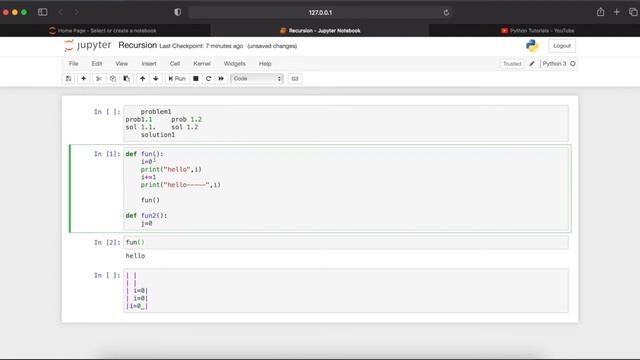Image resolution: width=640 pixels, height=360 pixels.
Task: Click the edit pencil indicator icon
Action: pos(532,64)
